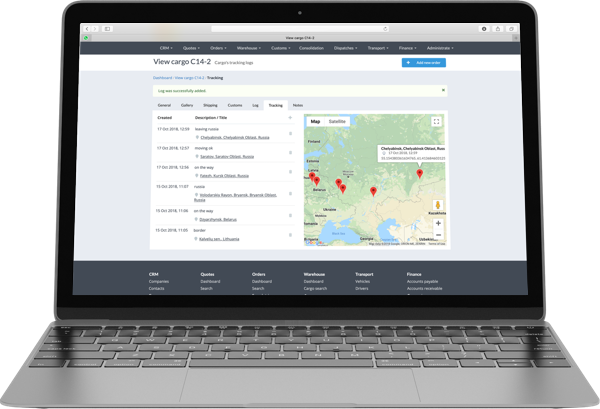This screenshot has height=409, width=600.
Task: Click the Saratov map pin
Action: tap(373, 191)
